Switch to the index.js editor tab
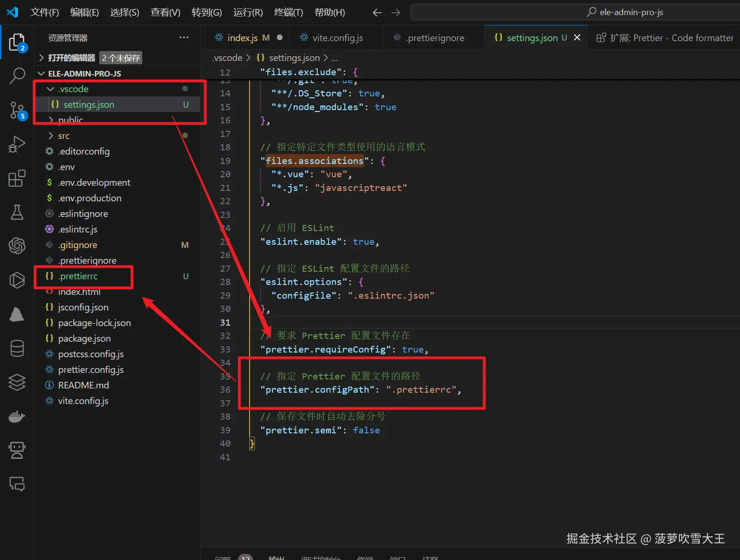The image size is (740, 560). coord(242,38)
